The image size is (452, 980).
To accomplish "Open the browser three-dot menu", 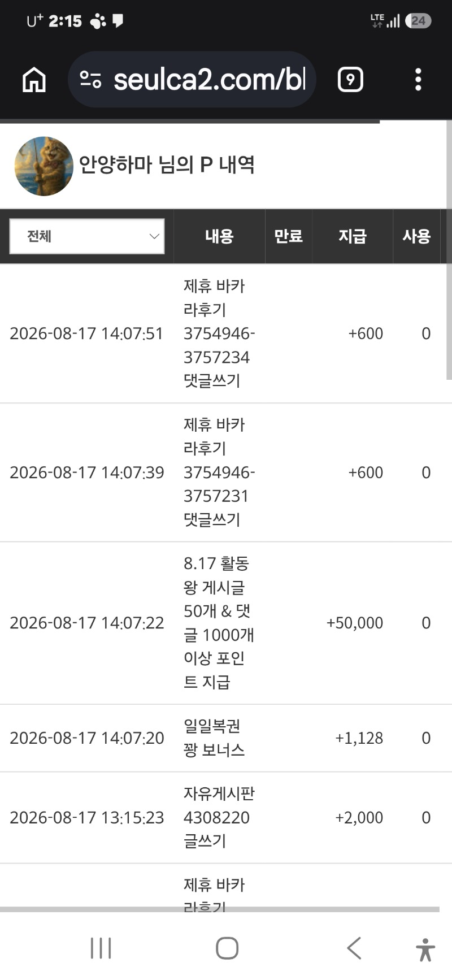I will click(418, 80).
